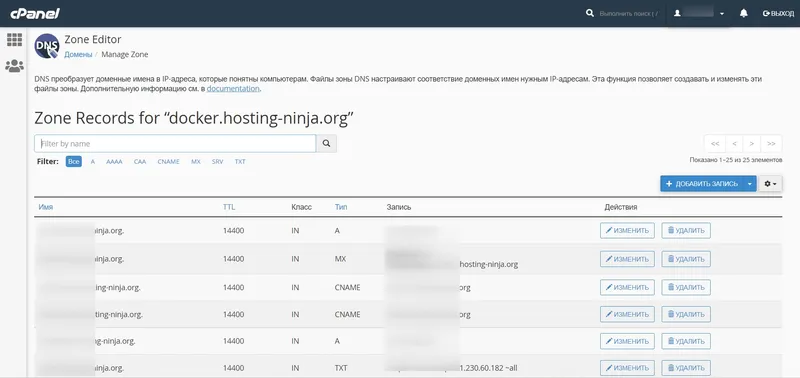Click the filter search magnifier button
Viewport: 800px width, 378px height.
pos(327,143)
